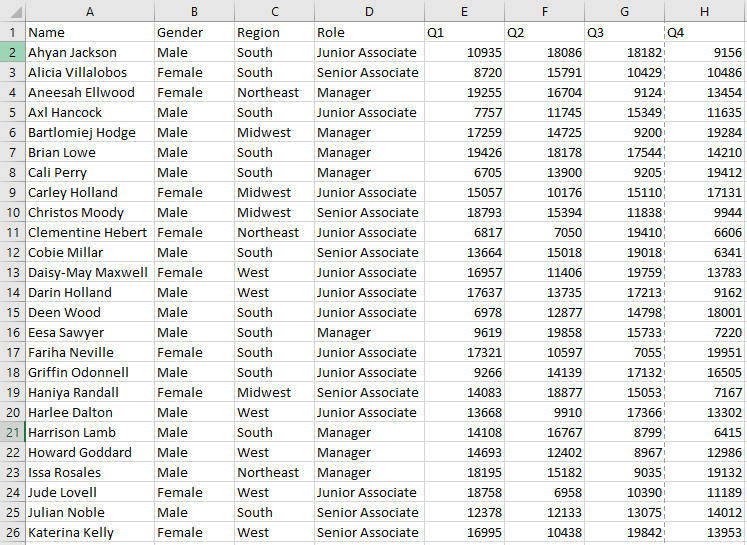Click Q2 value 6958 for Jude Lovell
747x545 pixels.
(545, 492)
